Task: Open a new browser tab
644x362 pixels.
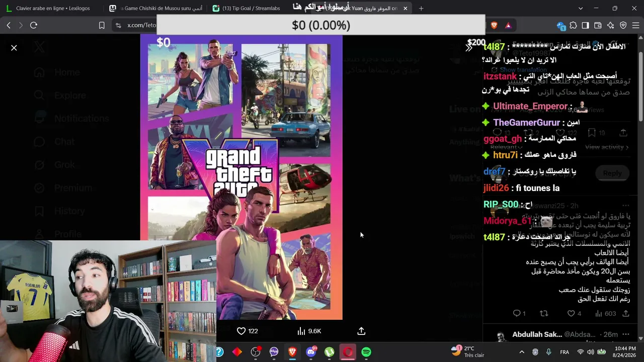Action: 421,8
